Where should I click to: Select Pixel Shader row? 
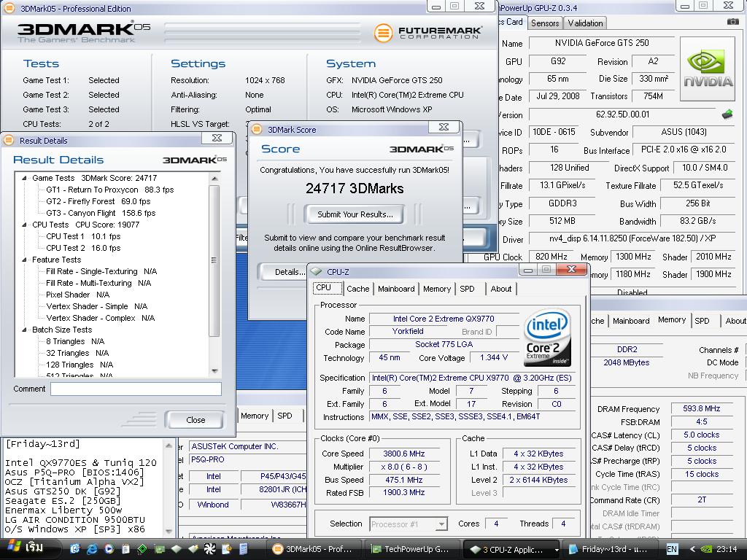tap(77, 295)
